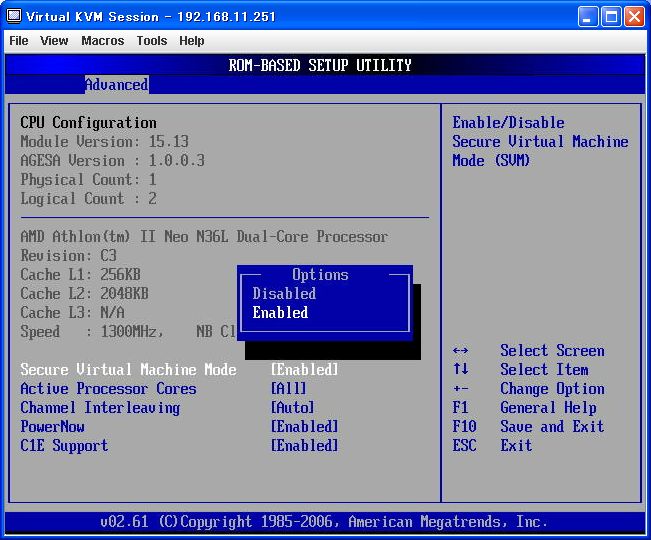Open the Help menu
The image size is (651, 540).
(x=191, y=41)
